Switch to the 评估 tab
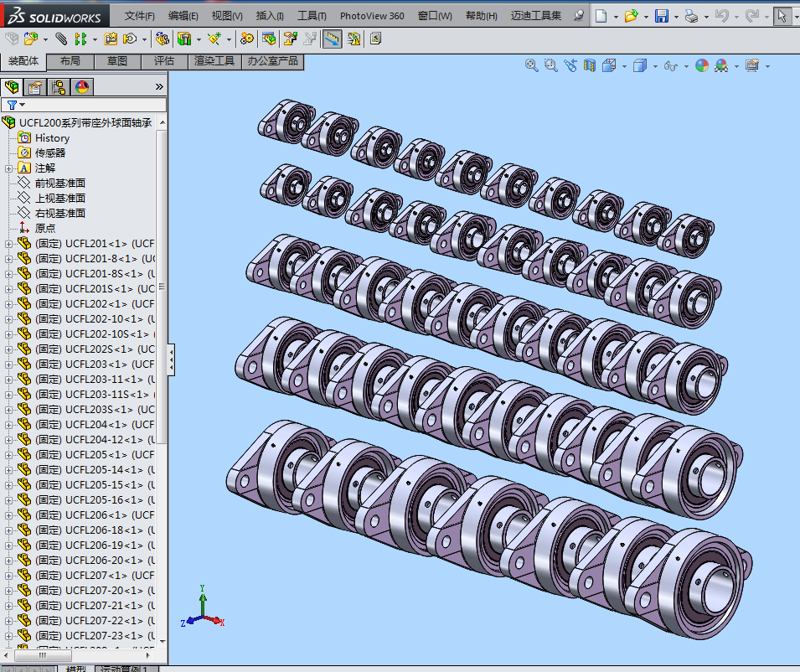 [164, 61]
